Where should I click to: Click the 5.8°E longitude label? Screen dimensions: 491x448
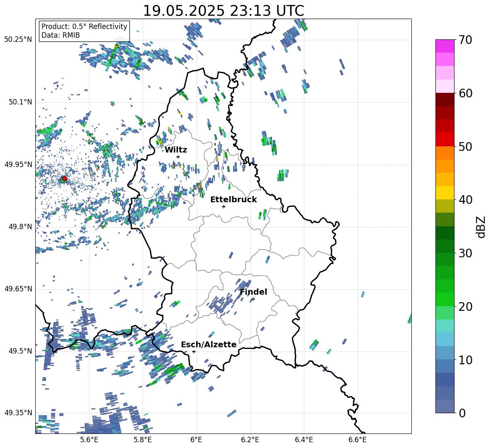[143, 440]
